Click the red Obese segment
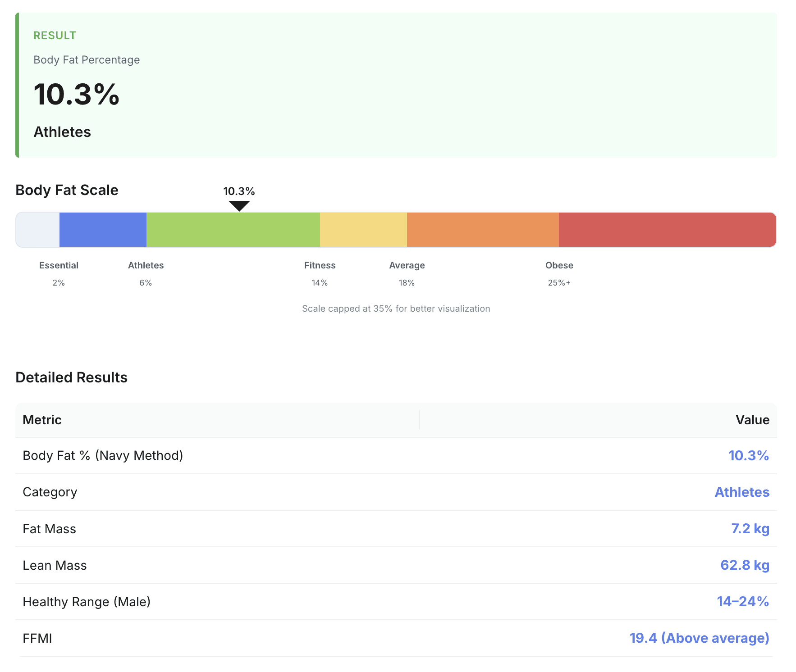The width and height of the screenshot is (796, 672). 667,230
